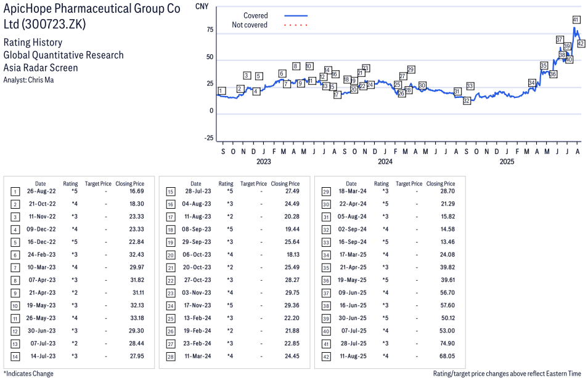The width and height of the screenshot is (588, 378).
Task: Click the Eastern Time footnote text
Action: (x=507, y=374)
